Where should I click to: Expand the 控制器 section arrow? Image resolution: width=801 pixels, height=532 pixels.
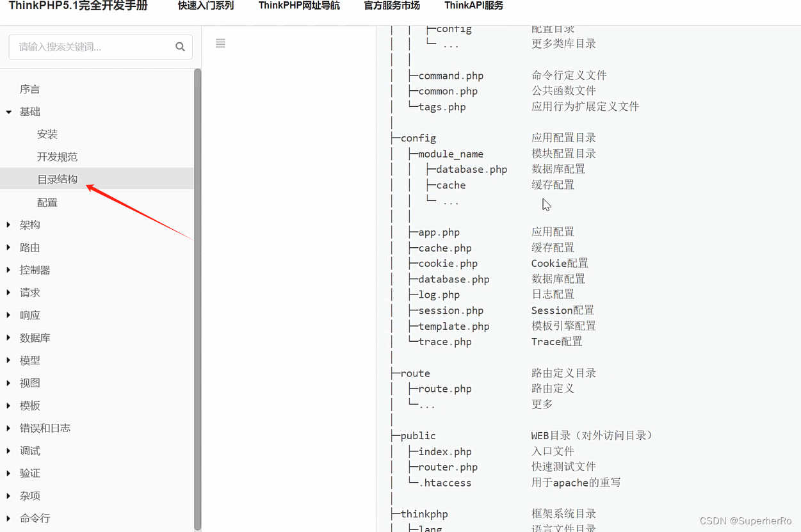point(8,270)
